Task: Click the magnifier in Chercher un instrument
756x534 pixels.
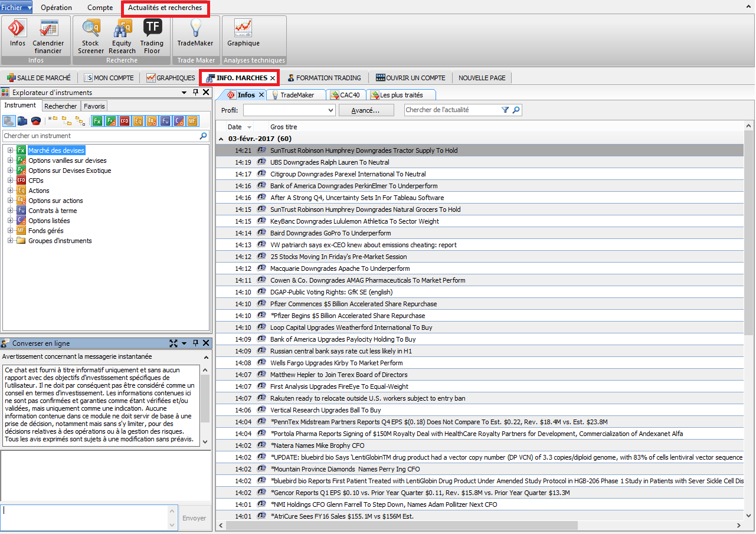Action: 204,136
